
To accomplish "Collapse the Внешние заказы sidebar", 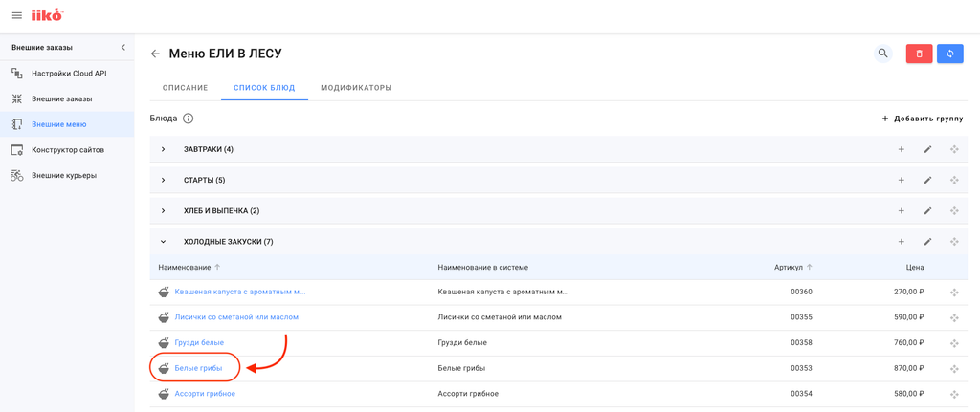I will point(122,47).
